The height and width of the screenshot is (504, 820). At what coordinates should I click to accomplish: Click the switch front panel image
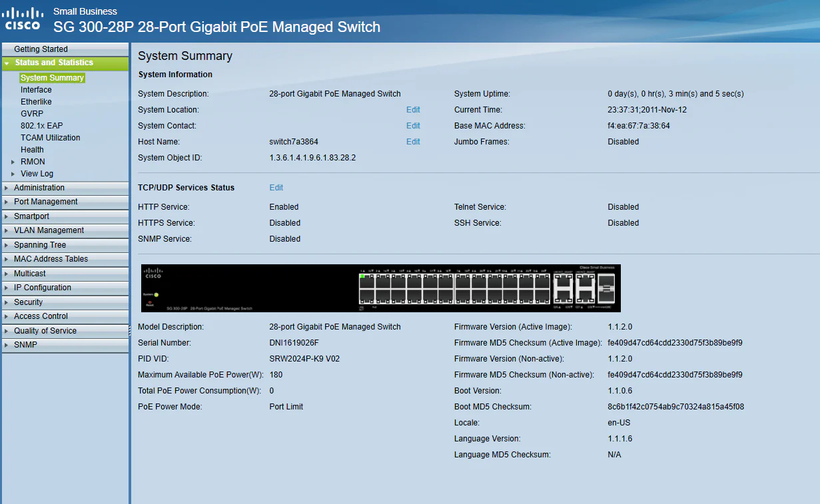coord(380,288)
